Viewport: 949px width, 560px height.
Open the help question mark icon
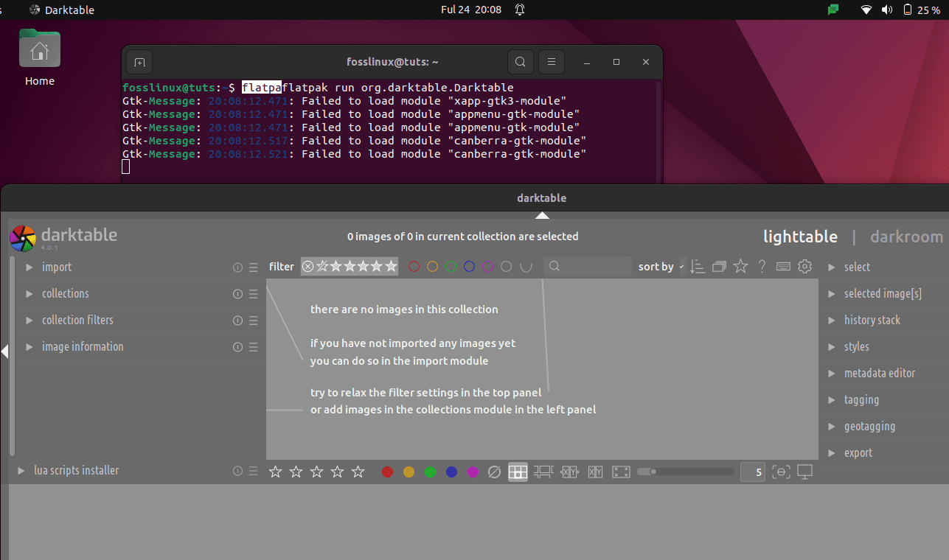[x=762, y=266]
